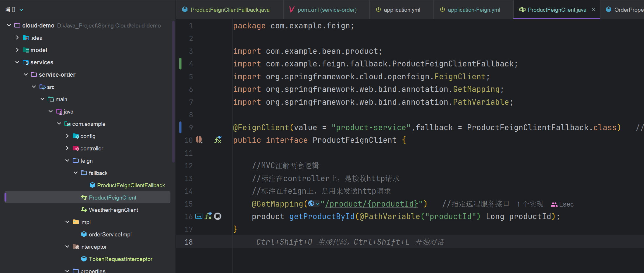Click the API endpoint gutter icon on line 16
Image resolution: width=644 pixels, height=273 pixels.
coord(199,217)
